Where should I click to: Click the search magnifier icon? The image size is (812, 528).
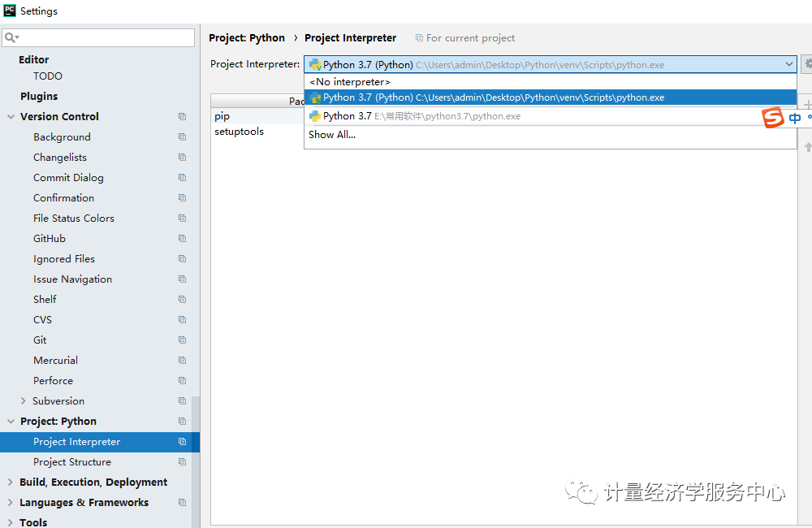click(11, 38)
